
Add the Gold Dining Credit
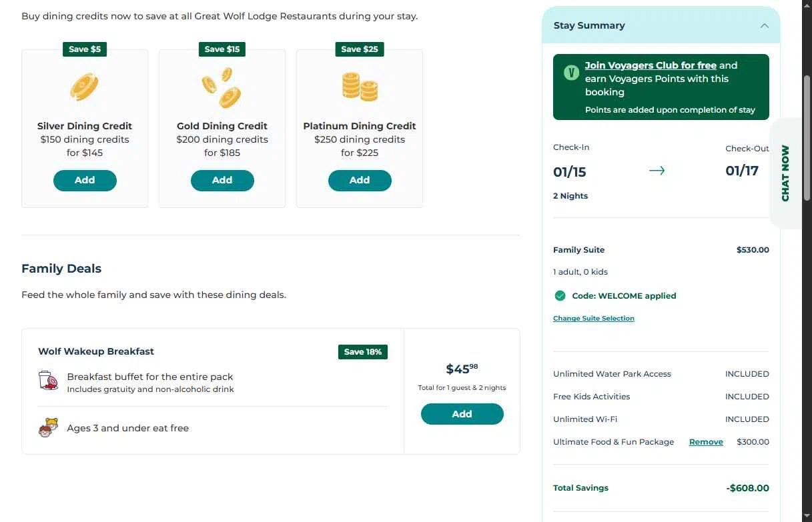(x=222, y=180)
